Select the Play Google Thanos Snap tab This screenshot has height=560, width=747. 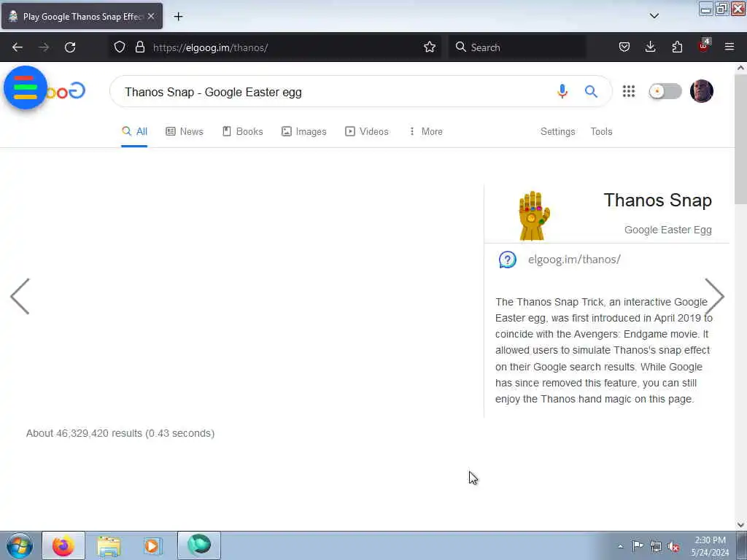pyautogui.click(x=82, y=16)
